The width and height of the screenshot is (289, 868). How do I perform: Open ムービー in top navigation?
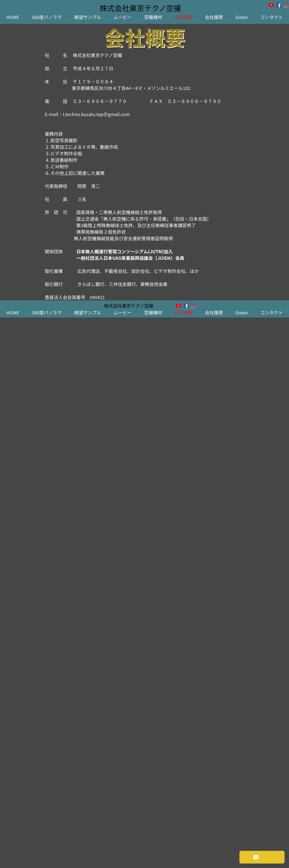[x=122, y=17]
